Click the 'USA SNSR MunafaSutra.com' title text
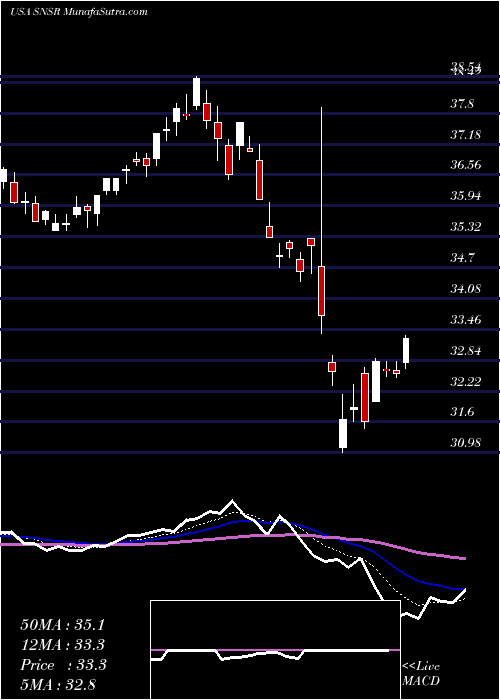The image size is (500, 700). 79,12
